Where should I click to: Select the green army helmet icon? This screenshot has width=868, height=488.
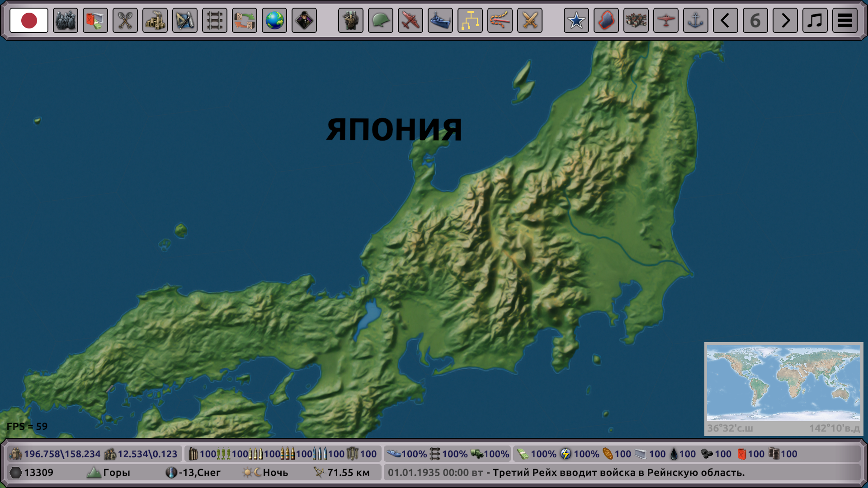pos(381,20)
